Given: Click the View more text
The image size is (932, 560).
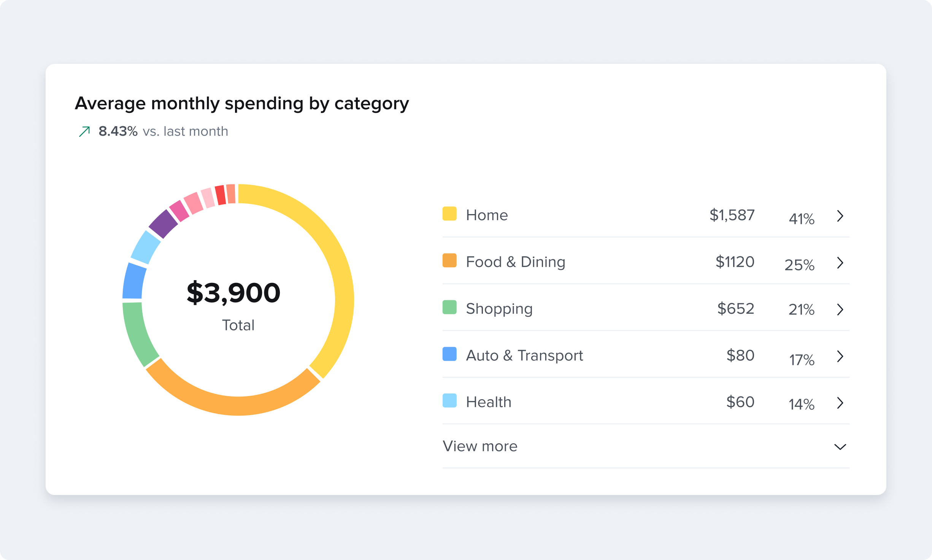Looking at the screenshot, I should (x=480, y=446).
